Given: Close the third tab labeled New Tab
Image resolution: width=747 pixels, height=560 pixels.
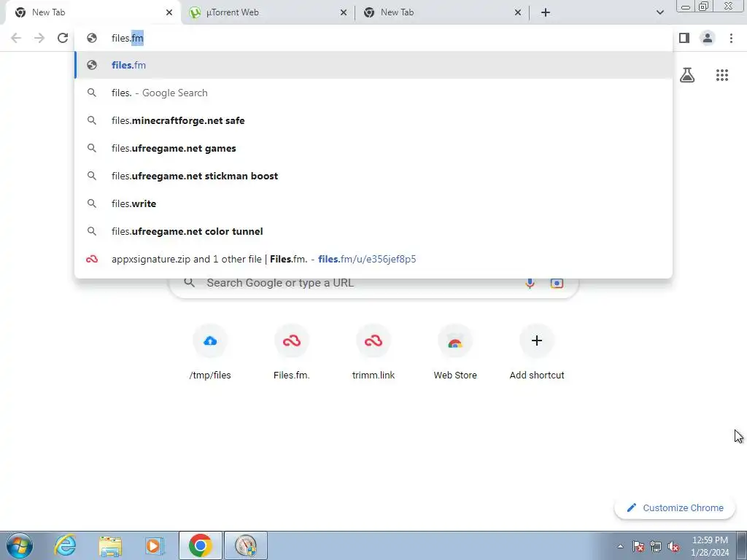Looking at the screenshot, I should click(x=518, y=12).
